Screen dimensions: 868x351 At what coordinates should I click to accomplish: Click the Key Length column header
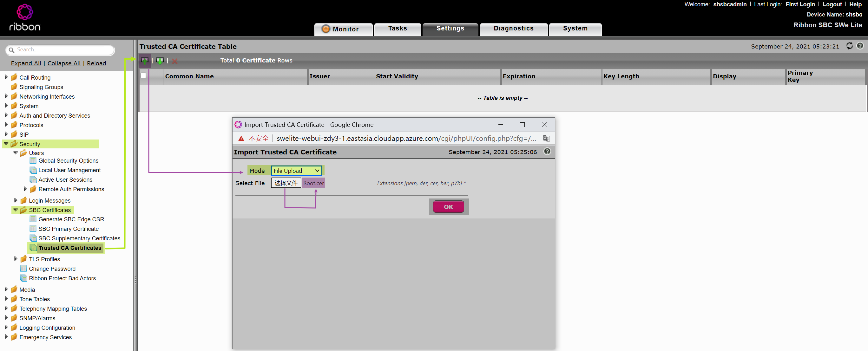click(656, 76)
